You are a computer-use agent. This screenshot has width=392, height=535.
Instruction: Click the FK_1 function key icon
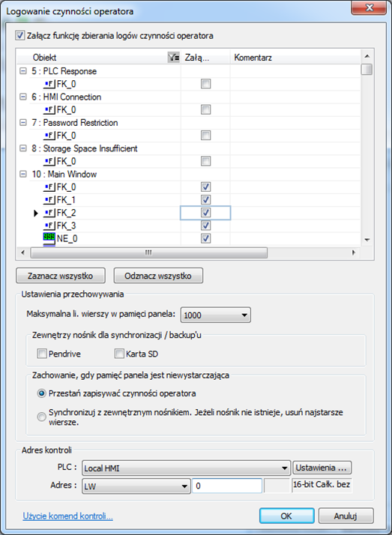click(x=49, y=200)
